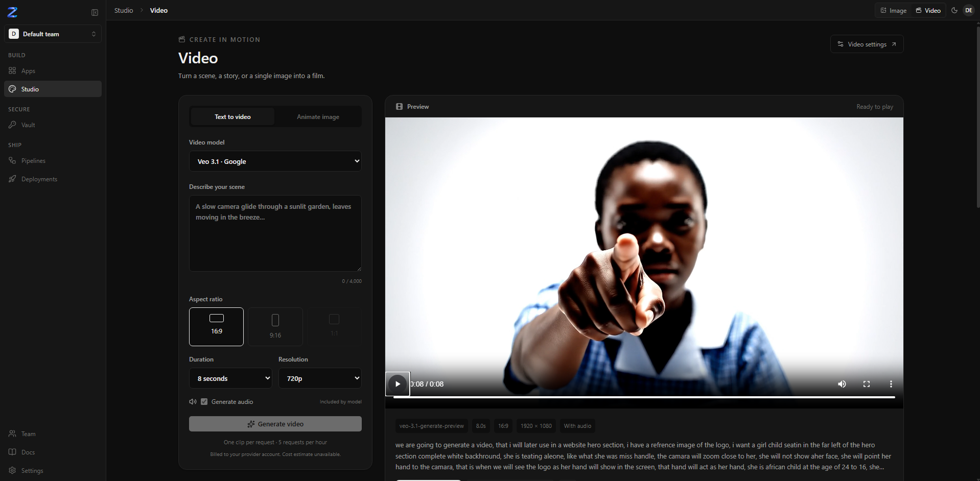Open the Video model dropdown

click(x=275, y=161)
